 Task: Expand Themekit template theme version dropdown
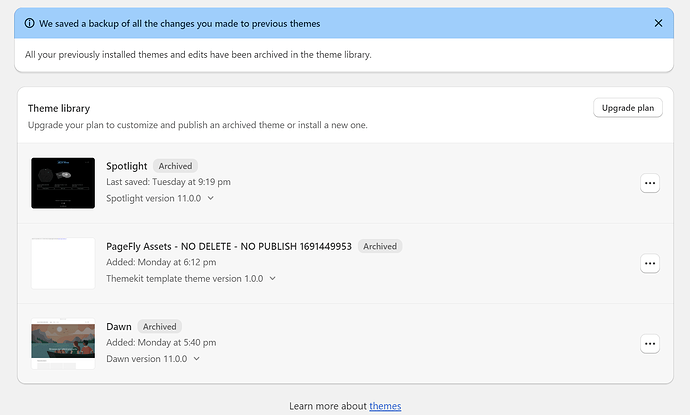pos(272,279)
